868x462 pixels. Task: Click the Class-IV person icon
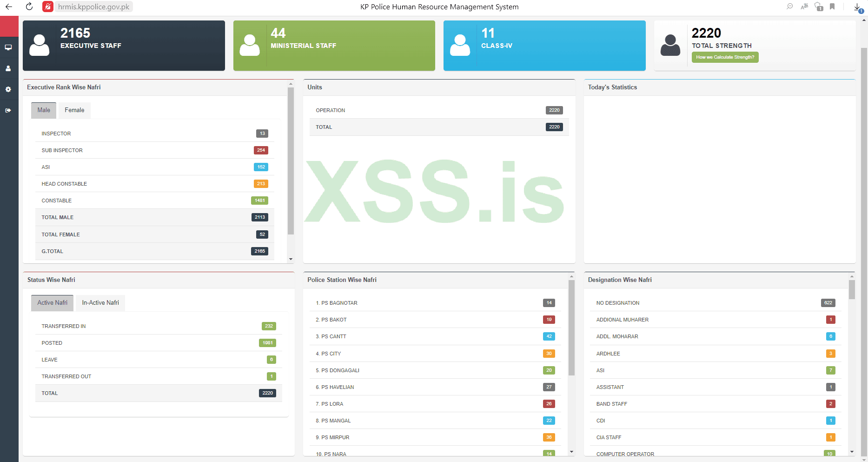click(460, 45)
